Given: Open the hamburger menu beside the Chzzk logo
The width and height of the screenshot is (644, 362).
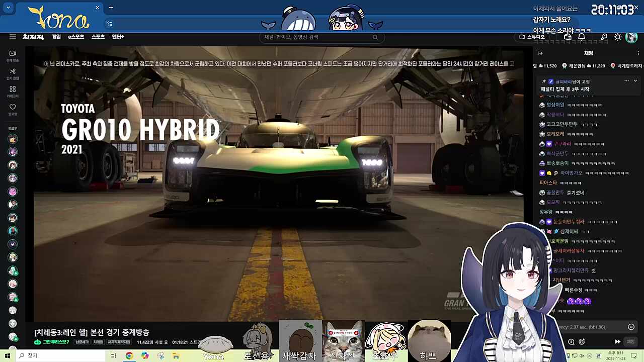Looking at the screenshot, I should [x=13, y=37].
